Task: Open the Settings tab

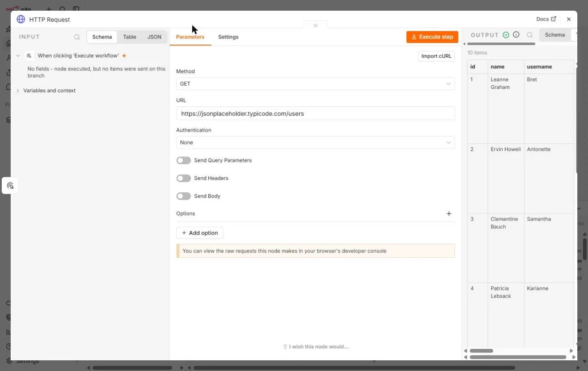Action: pos(228,37)
